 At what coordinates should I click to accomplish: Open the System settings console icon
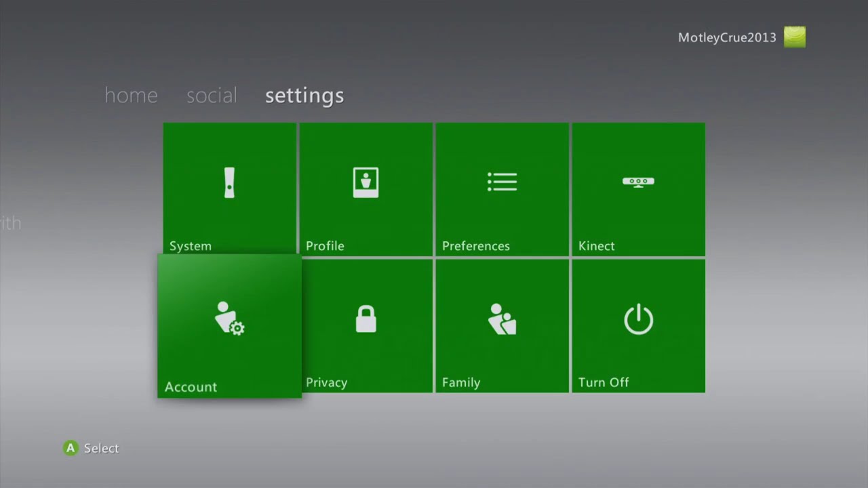(229, 182)
